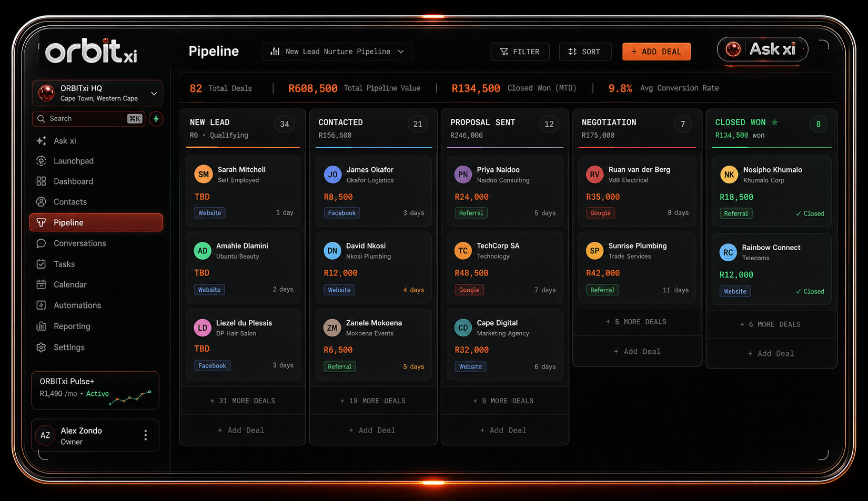Open Alex Zondo's three-dot menu
868x501 pixels.
click(146, 435)
